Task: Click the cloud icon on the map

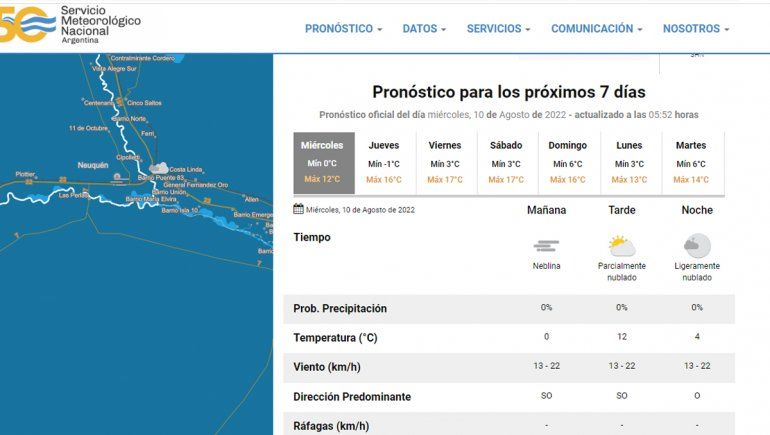Action: tap(158, 168)
